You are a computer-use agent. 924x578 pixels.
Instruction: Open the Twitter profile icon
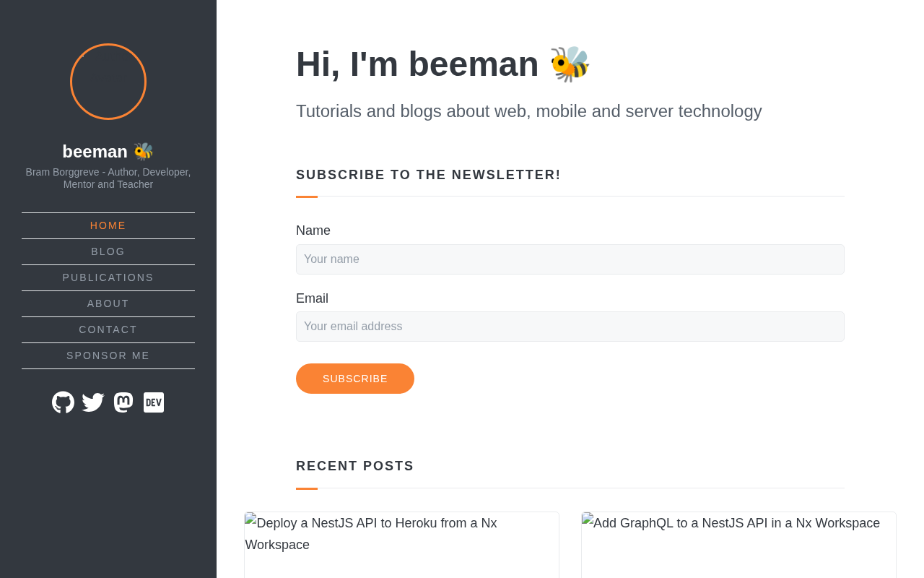[x=93, y=402]
